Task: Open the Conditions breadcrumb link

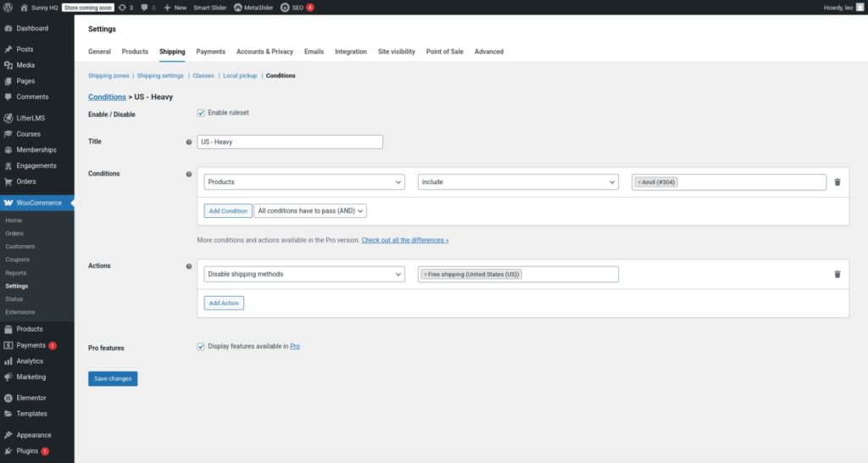Action: click(x=107, y=97)
